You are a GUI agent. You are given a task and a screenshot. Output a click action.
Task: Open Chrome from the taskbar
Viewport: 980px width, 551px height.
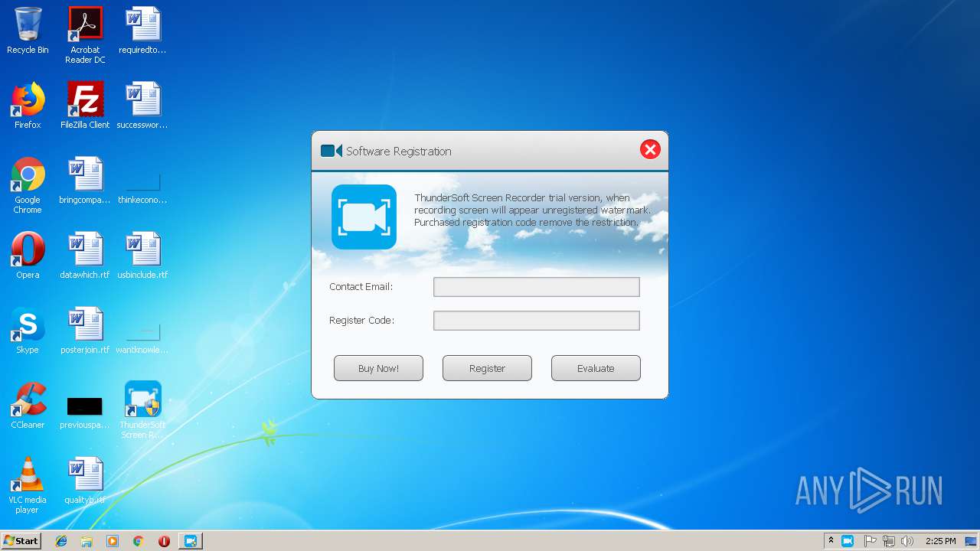(x=139, y=541)
